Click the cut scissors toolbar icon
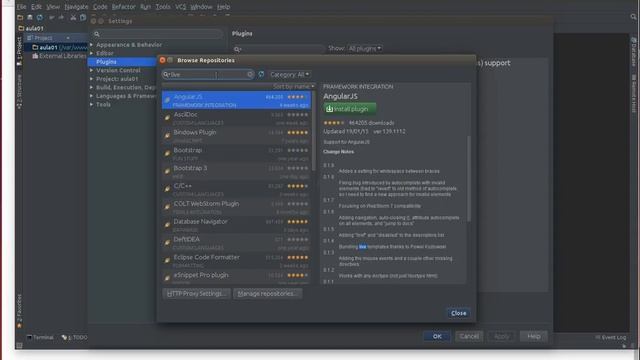The width and height of the screenshot is (640, 360). 73,18
